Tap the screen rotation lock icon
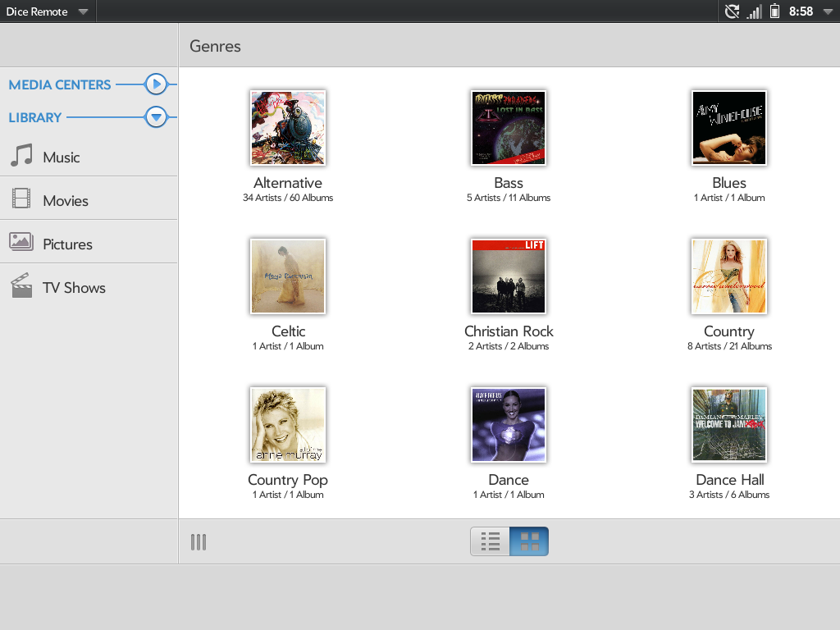This screenshot has width=840, height=630. (732, 11)
